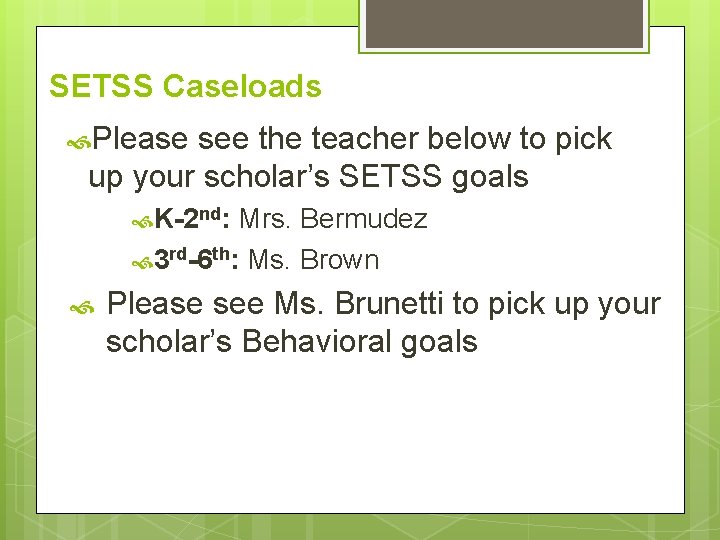Click the name Ms. Brown
The image size is (720, 540).
click(314, 259)
